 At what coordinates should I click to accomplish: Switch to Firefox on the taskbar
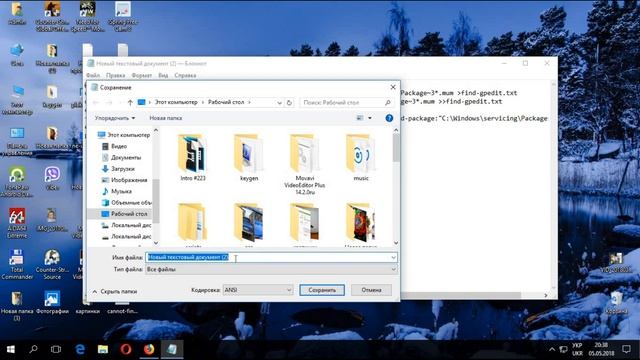pos(149,349)
